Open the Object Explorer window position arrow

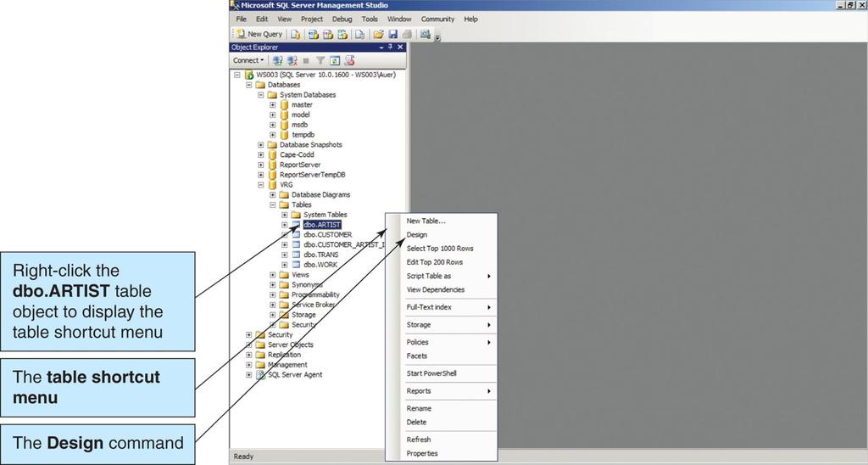381,48
